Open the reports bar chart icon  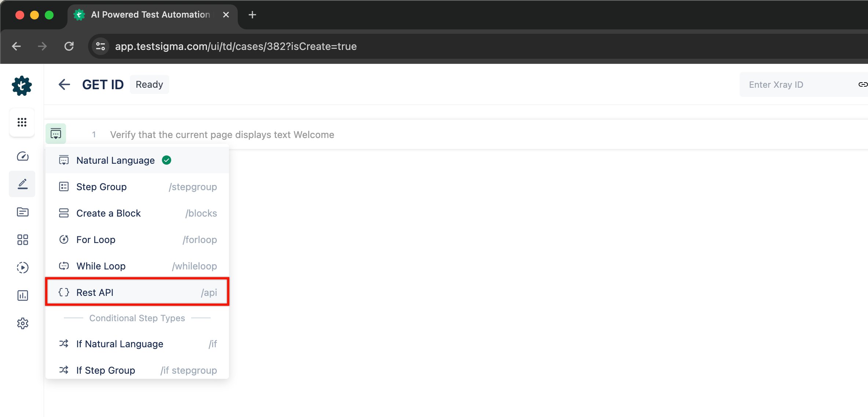pos(22,295)
